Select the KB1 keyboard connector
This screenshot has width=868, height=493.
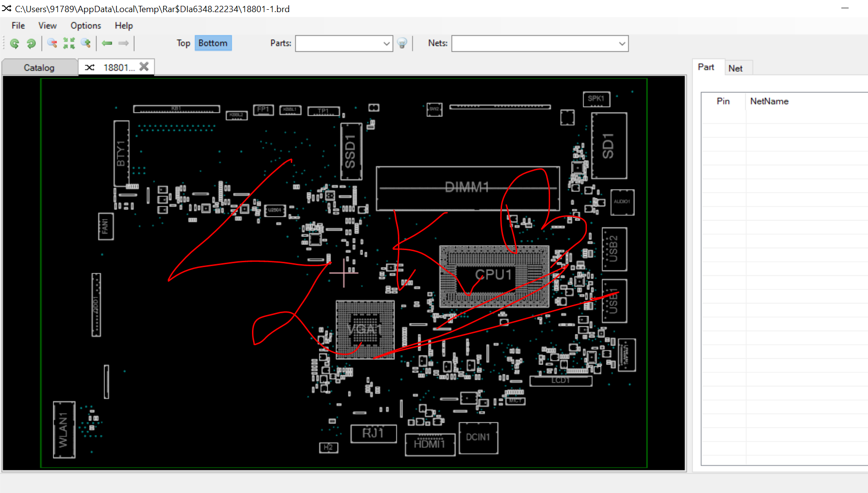176,109
